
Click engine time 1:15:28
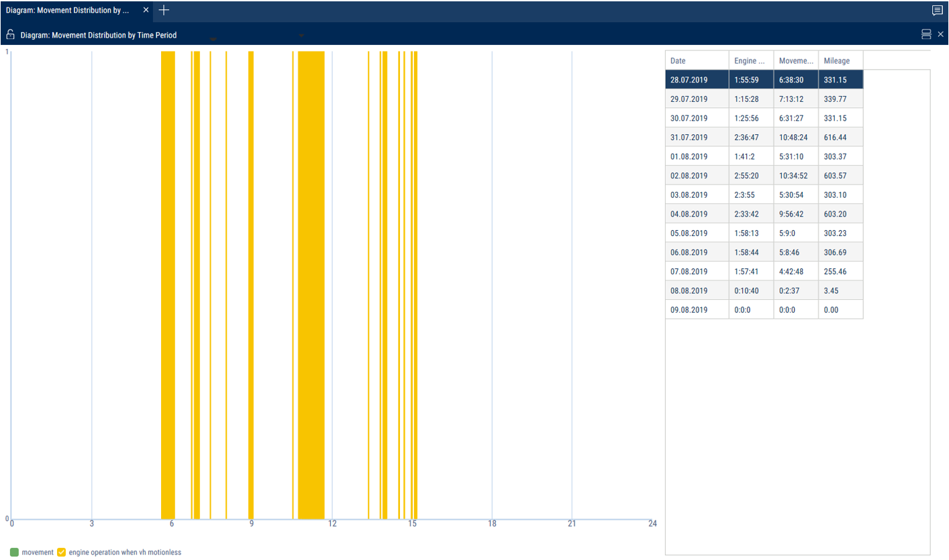pos(747,99)
